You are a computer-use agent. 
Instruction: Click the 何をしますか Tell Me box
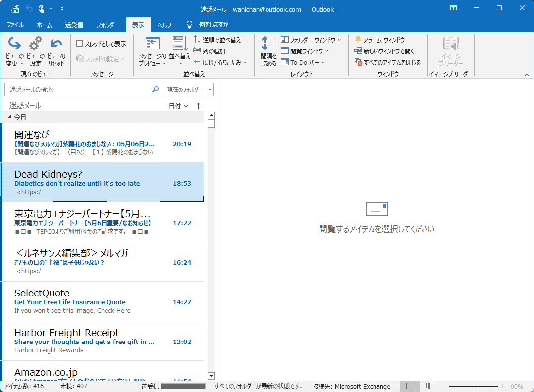(214, 25)
